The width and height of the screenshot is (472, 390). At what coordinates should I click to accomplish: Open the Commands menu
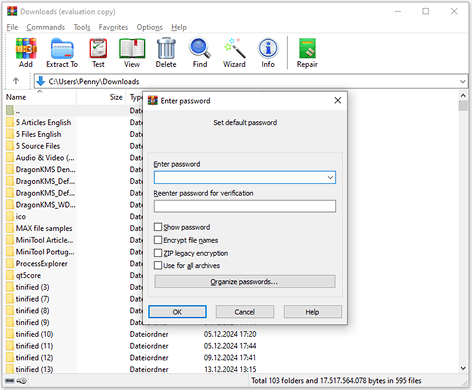(x=46, y=27)
